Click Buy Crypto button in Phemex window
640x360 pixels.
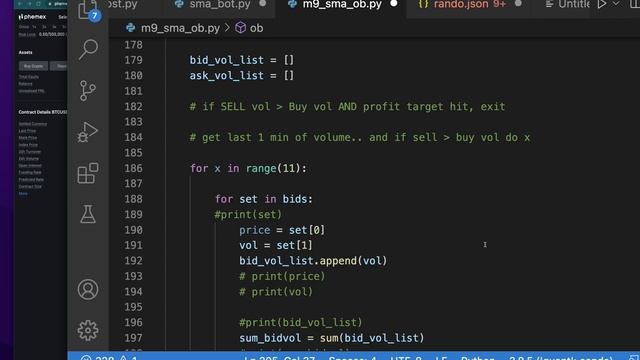tap(33, 66)
